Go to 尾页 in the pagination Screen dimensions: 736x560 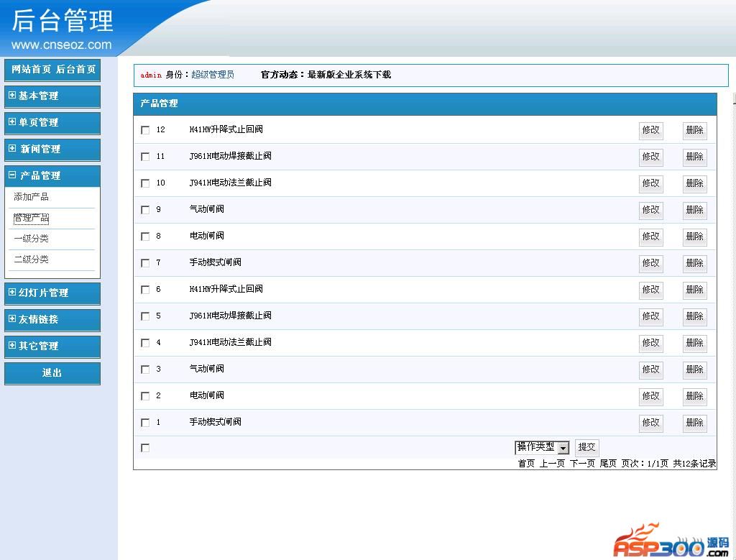point(608,464)
